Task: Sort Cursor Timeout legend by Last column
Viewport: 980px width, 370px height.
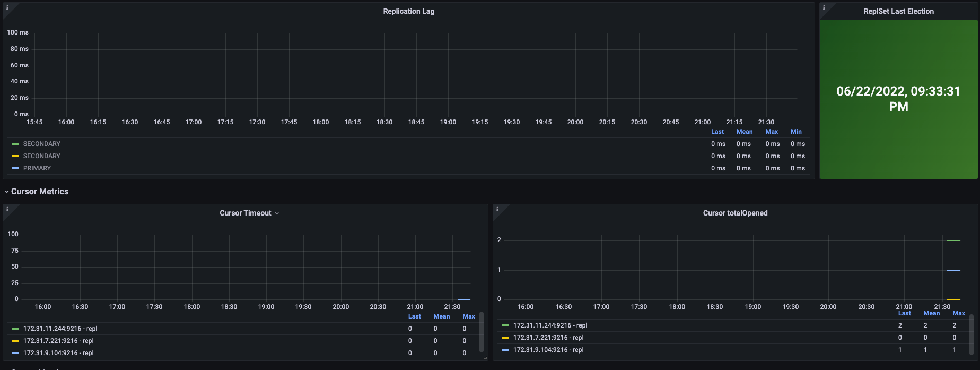Action: click(x=414, y=316)
